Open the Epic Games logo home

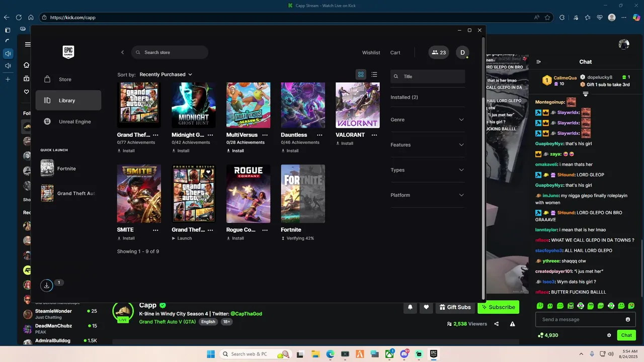tap(68, 52)
